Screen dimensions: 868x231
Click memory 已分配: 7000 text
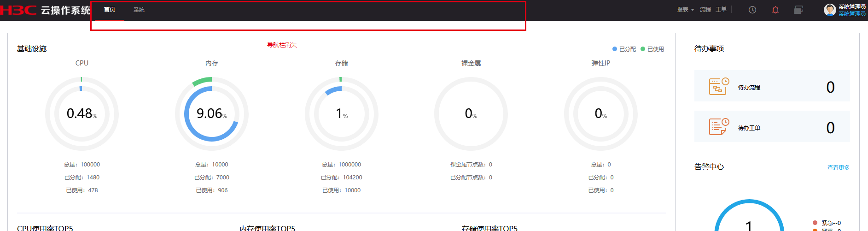212,178
